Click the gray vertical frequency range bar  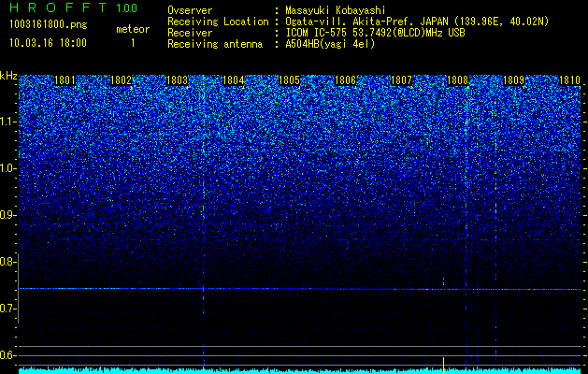(x=18, y=288)
